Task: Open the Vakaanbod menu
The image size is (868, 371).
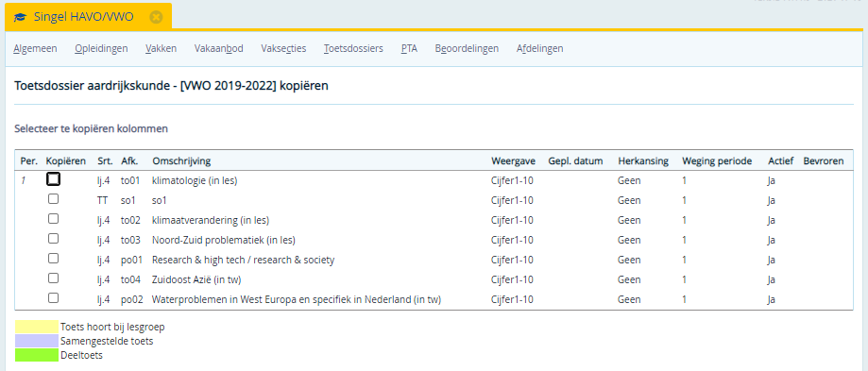Action: pyautogui.click(x=219, y=49)
